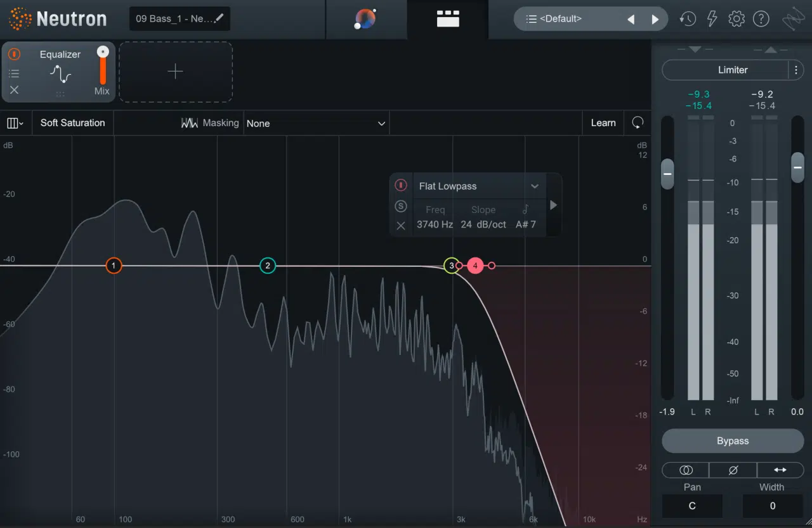Viewport: 812px width, 528px height.
Task: Click the input gain value -1.9
Action: point(667,411)
